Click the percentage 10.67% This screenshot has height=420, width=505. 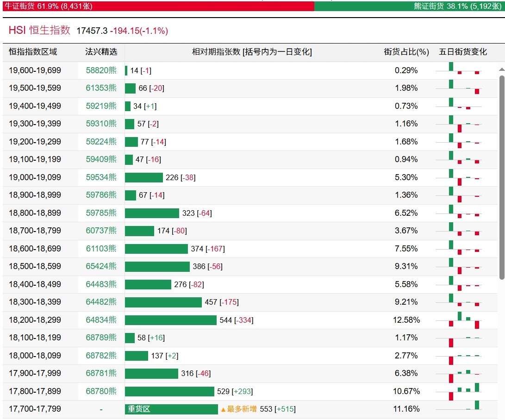(406, 391)
